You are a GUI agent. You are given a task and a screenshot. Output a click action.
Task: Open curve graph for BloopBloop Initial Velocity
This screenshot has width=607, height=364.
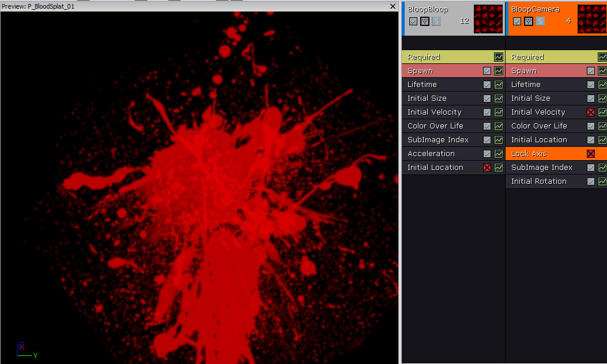(x=499, y=112)
